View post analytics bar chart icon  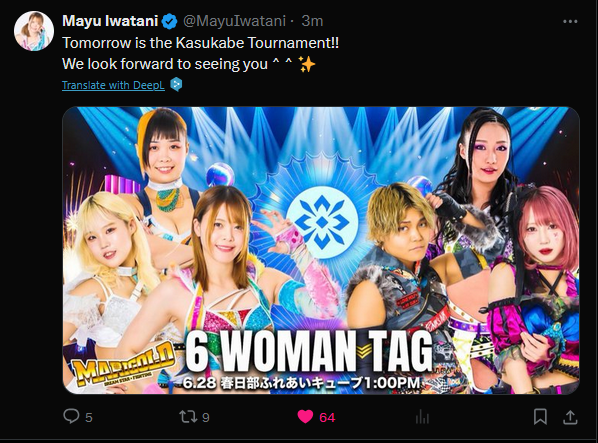(x=422, y=417)
